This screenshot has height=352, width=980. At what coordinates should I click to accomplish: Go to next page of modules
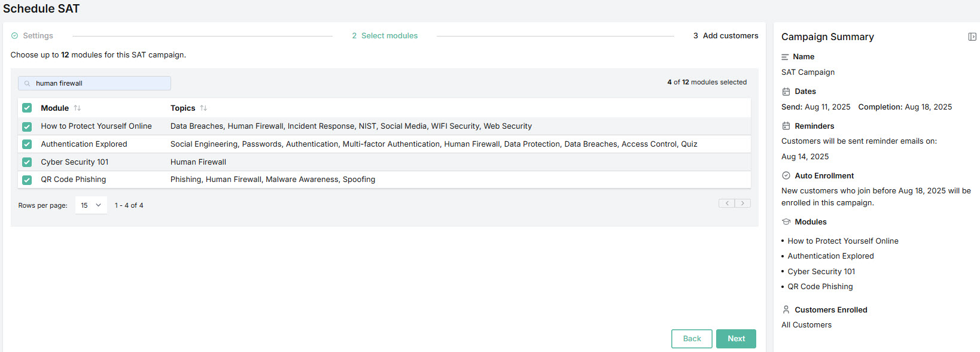pos(742,204)
